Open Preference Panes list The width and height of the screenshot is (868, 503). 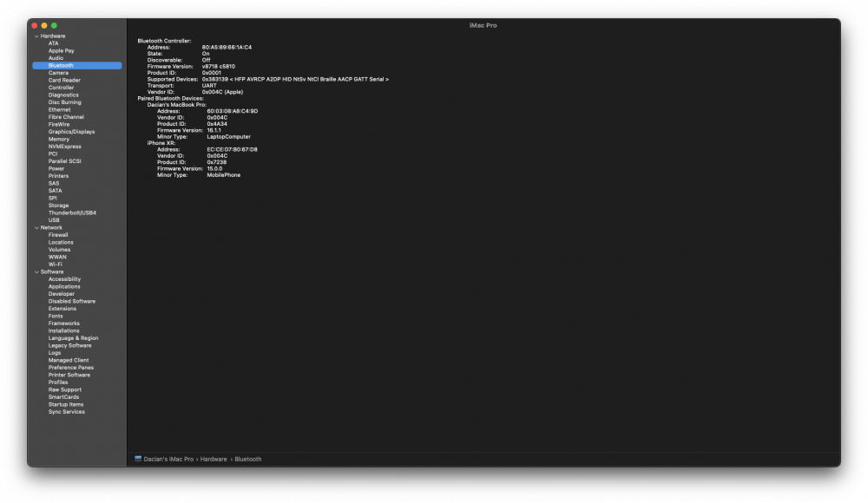tap(71, 368)
